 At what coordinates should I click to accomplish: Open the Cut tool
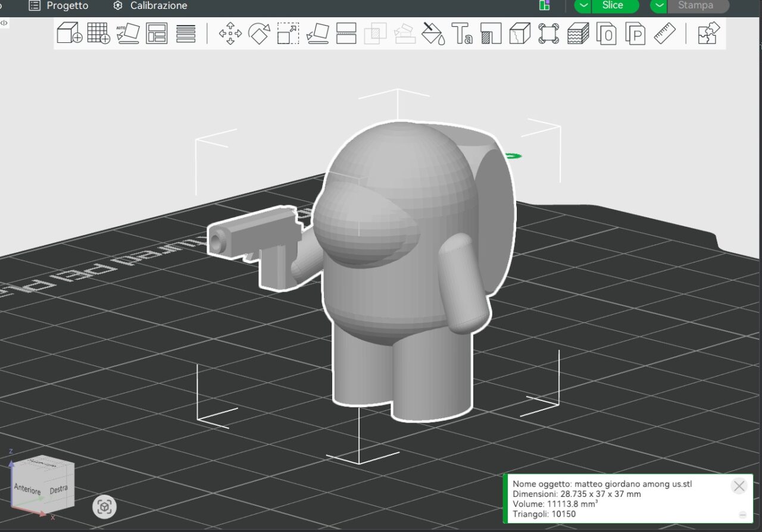[346, 33]
